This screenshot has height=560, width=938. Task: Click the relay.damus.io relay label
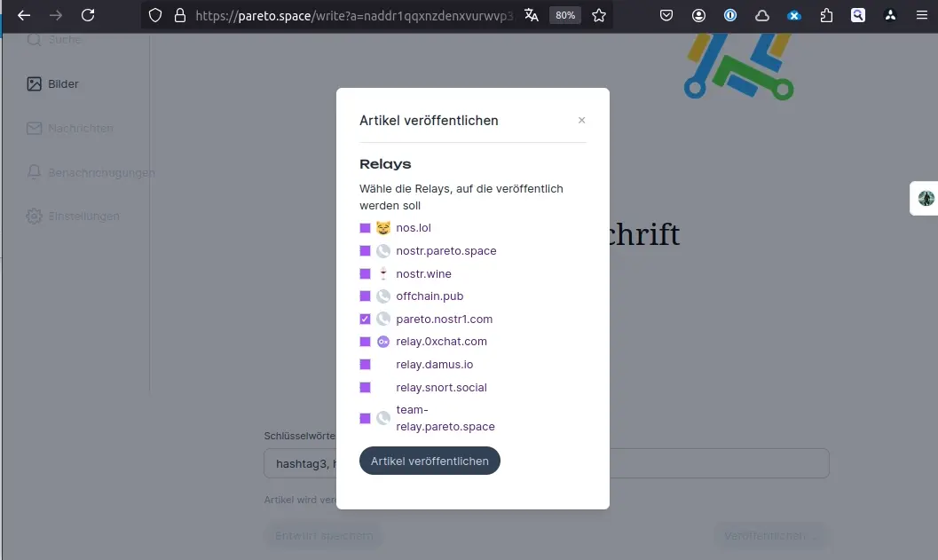(434, 365)
